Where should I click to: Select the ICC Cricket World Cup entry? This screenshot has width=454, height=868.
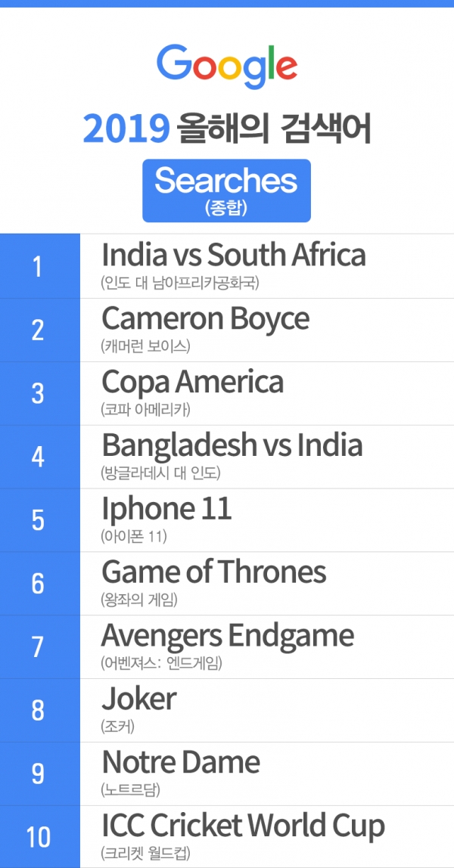(243, 826)
